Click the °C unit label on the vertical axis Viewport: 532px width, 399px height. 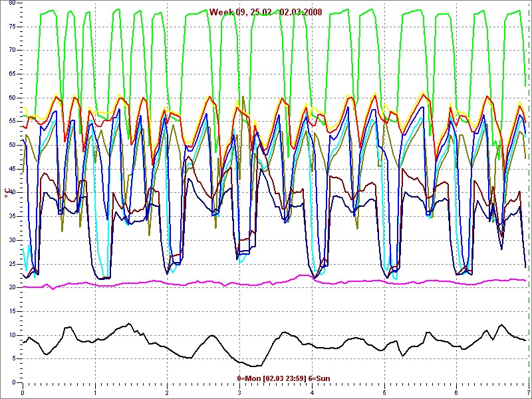pos(7,194)
